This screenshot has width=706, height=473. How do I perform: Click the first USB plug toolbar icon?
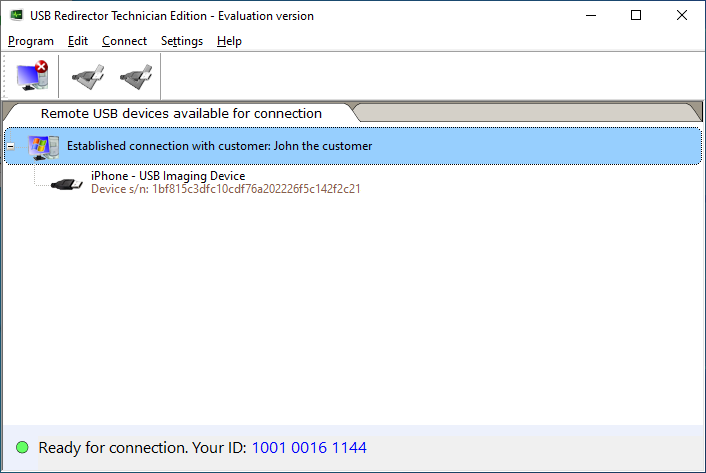89,76
